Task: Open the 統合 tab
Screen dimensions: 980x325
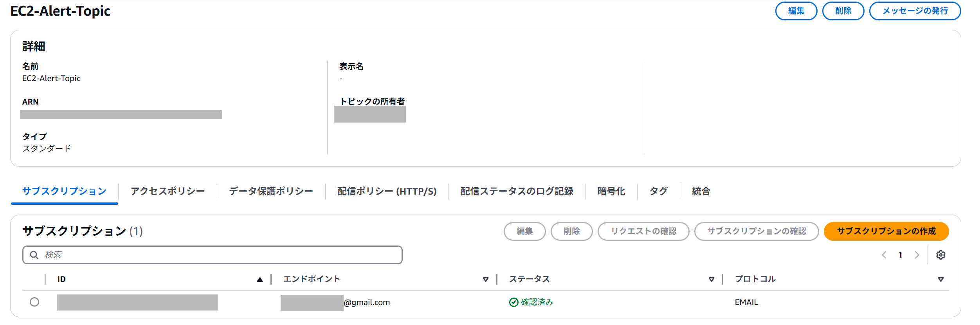Action: click(701, 191)
